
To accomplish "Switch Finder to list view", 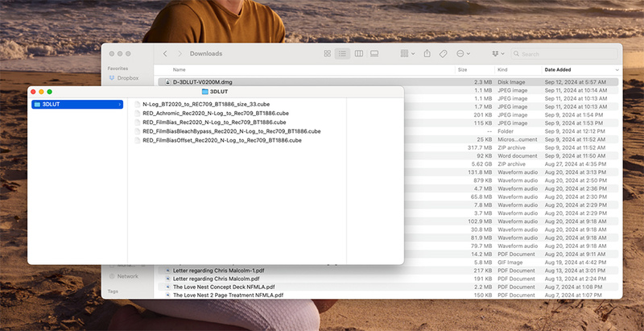I will pyautogui.click(x=342, y=54).
